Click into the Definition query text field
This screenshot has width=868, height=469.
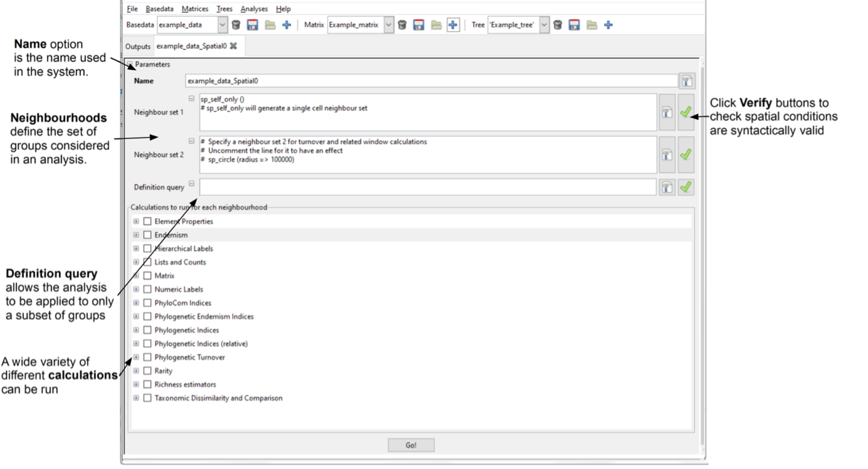(x=426, y=187)
